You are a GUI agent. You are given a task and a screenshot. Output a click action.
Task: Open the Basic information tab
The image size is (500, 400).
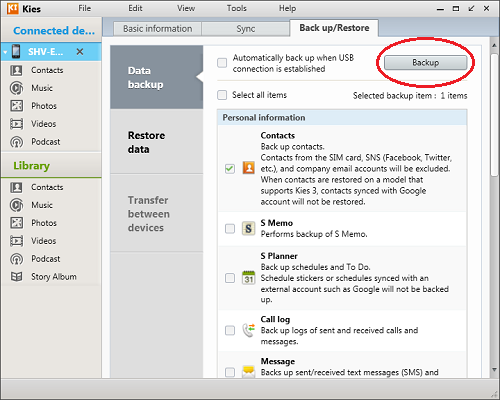[157, 29]
